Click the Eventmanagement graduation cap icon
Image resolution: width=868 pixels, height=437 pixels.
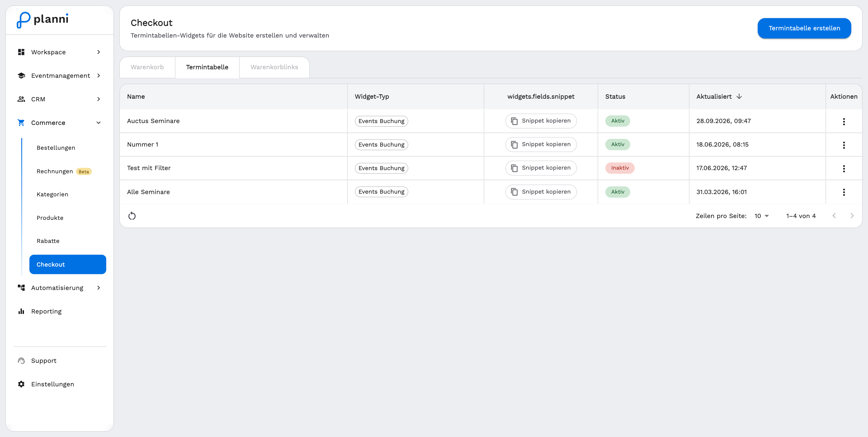[x=21, y=76]
